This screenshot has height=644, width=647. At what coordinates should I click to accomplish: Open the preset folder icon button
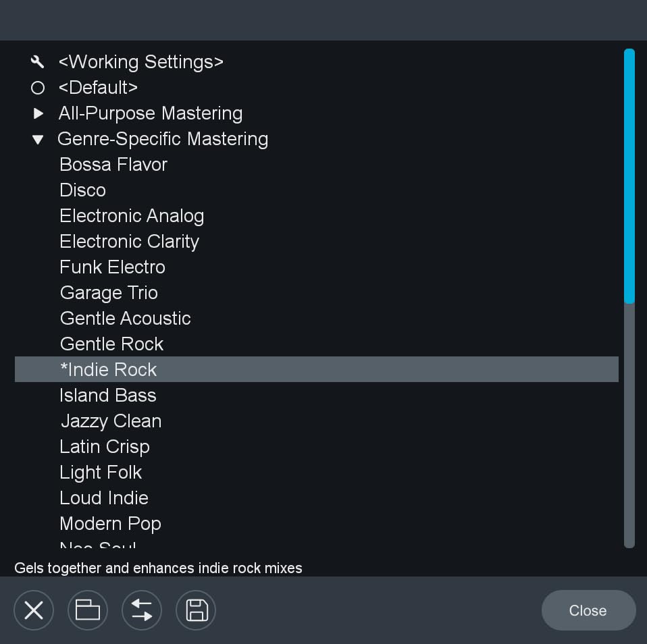(x=88, y=610)
